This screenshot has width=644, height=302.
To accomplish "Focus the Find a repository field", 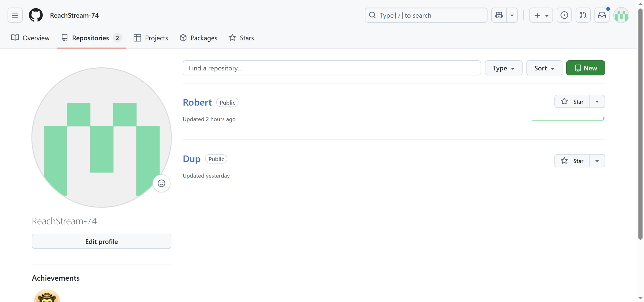I will click(332, 68).
